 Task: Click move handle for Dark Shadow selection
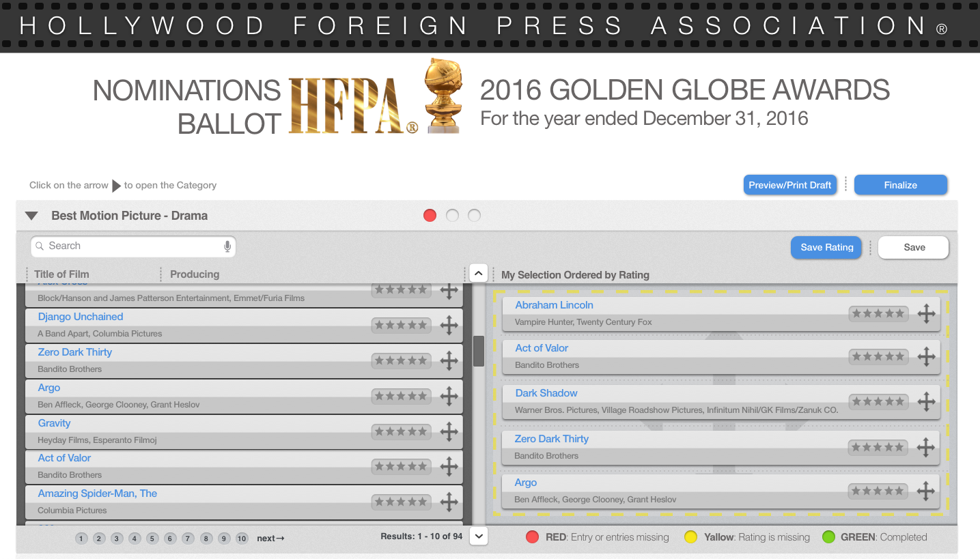click(x=926, y=402)
